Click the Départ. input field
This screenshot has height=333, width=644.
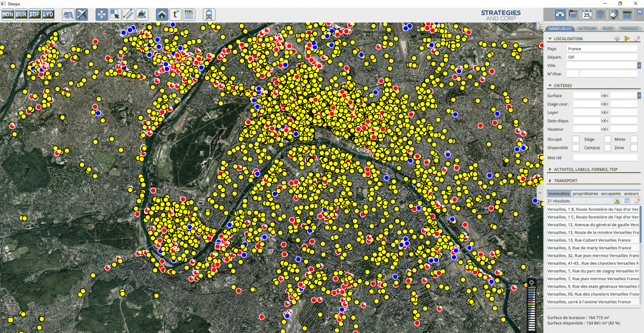(x=602, y=57)
